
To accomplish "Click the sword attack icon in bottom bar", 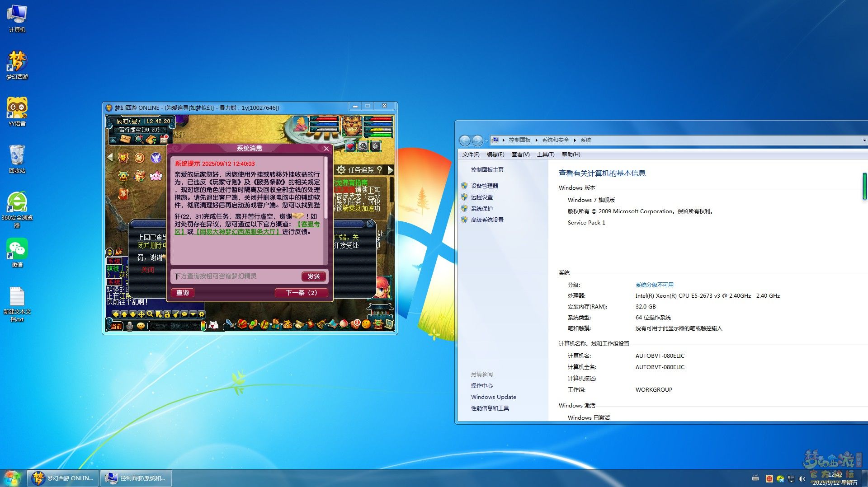I will 231,324.
